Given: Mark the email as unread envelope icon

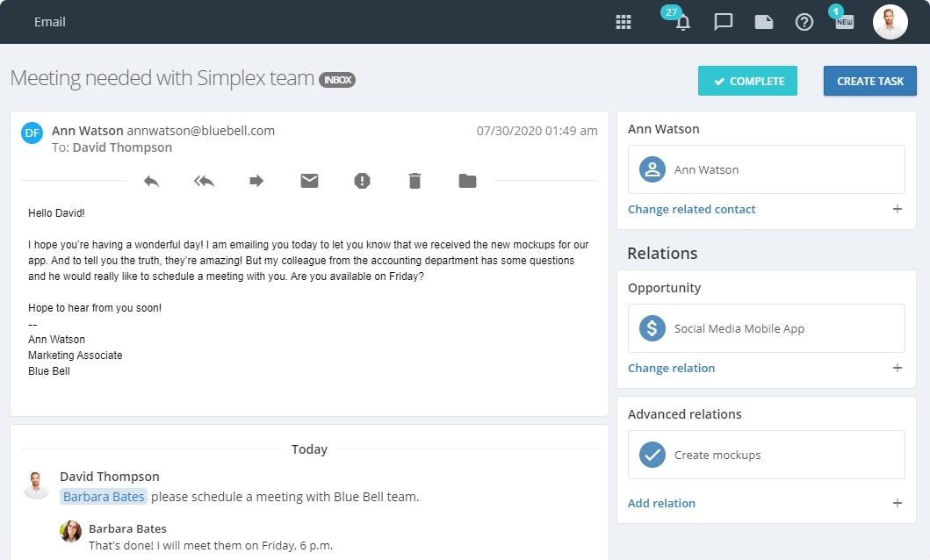Looking at the screenshot, I should (310, 181).
